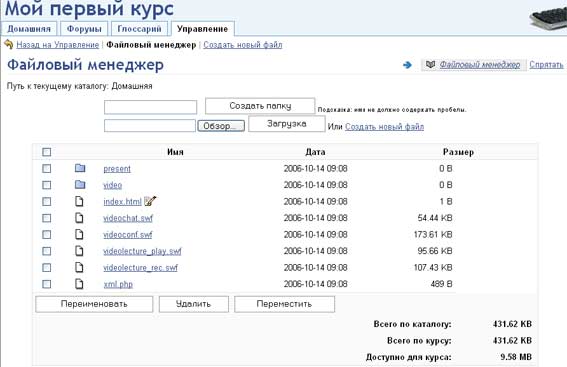Click the Переместить button

pos(284,304)
